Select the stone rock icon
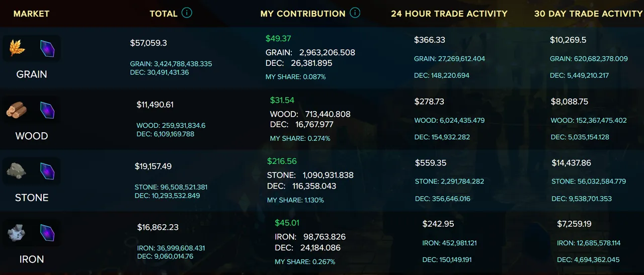Image resolution: width=644 pixels, height=275 pixels. coord(17,171)
